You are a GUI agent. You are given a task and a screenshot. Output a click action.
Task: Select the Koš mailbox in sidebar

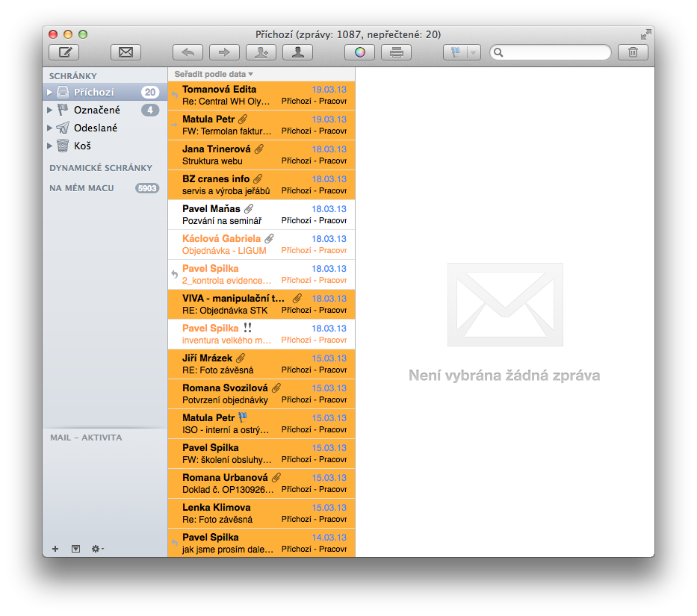[82, 146]
